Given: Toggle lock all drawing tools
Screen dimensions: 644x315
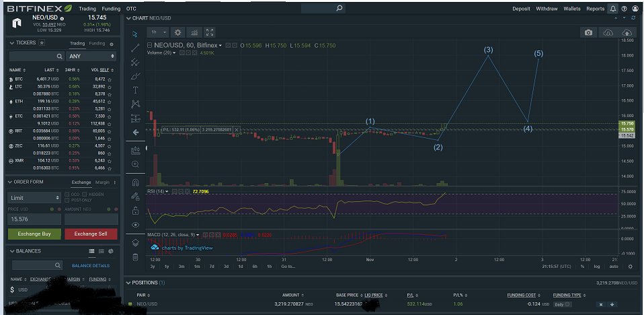Looking at the screenshot, I should point(135,211).
